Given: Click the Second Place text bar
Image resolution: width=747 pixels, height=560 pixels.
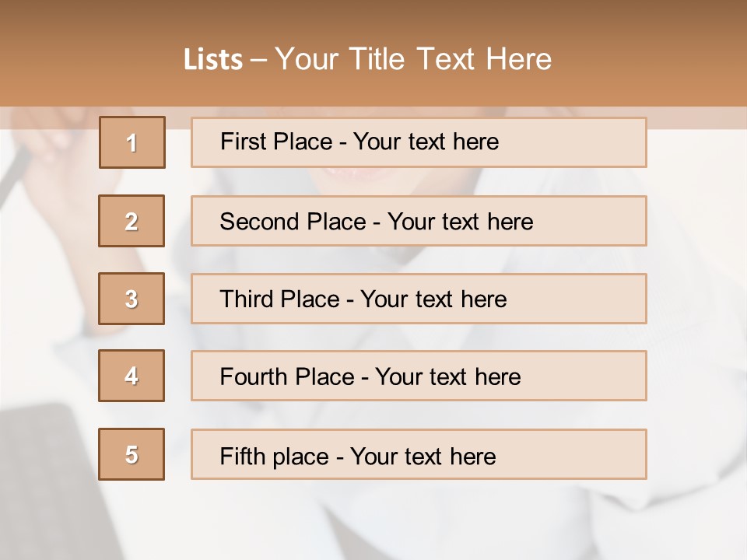Looking at the screenshot, I should click(419, 221).
